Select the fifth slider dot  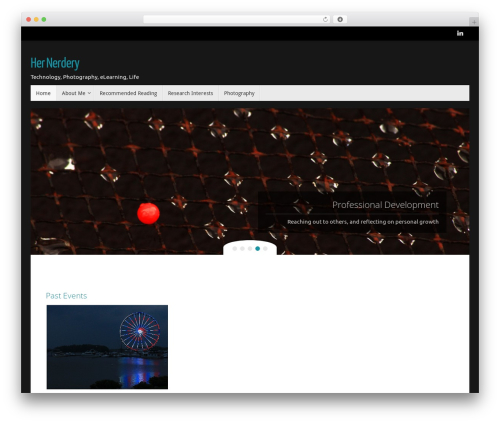[265, 248]
